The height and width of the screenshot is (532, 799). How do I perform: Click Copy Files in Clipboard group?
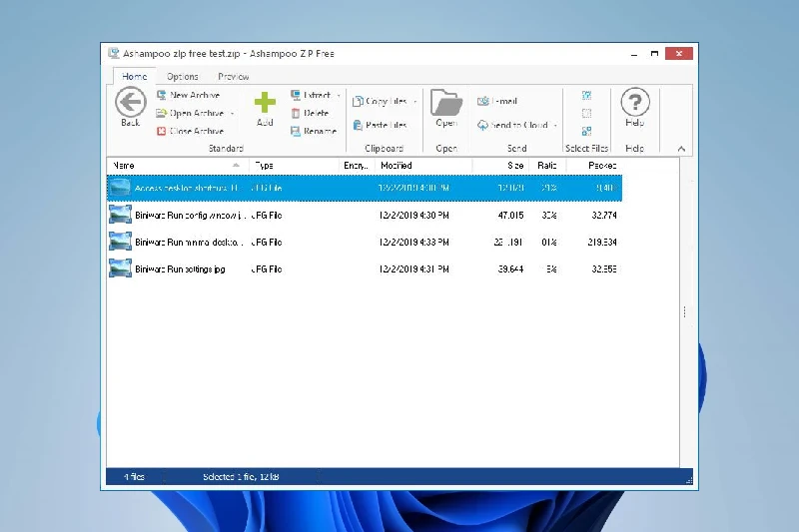[380, 101]
